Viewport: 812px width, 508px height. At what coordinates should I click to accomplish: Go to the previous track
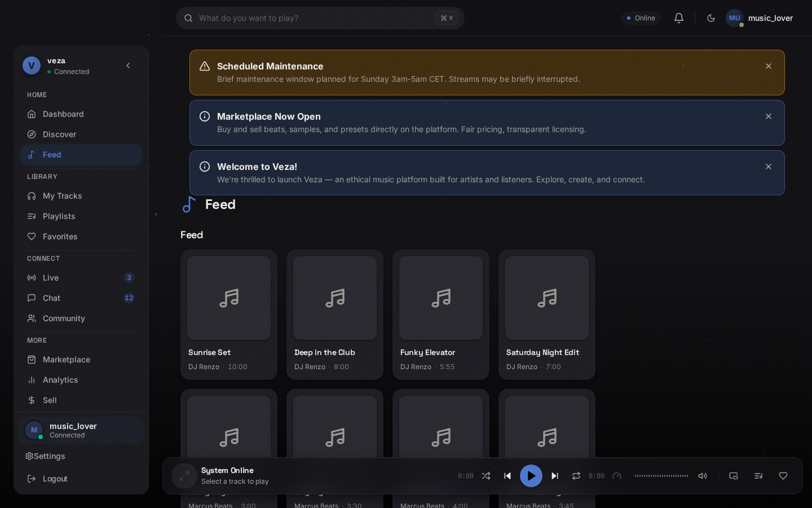(507, 476)
